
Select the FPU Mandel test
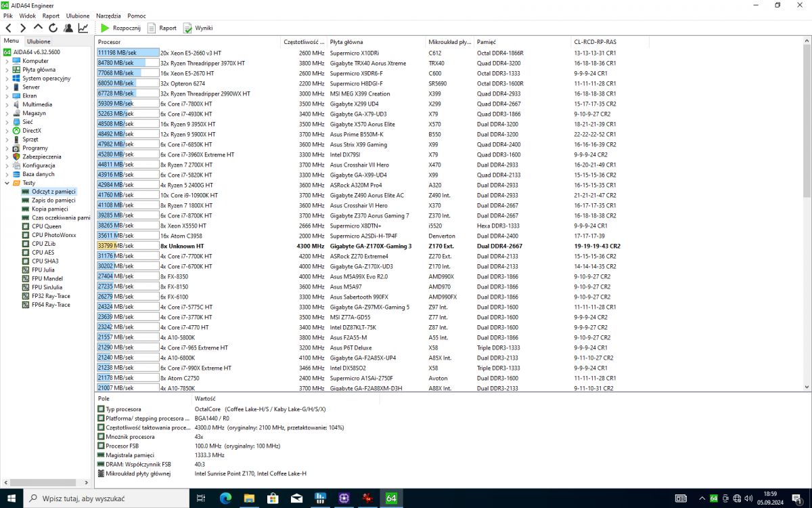(x=47, y=278)
